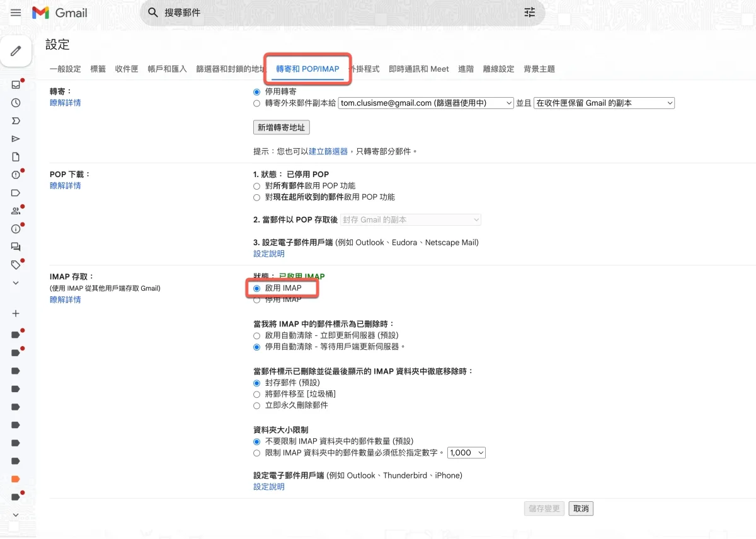
Task: Select the 停用轉寄 radio button
Action: (x=256, y=92)
